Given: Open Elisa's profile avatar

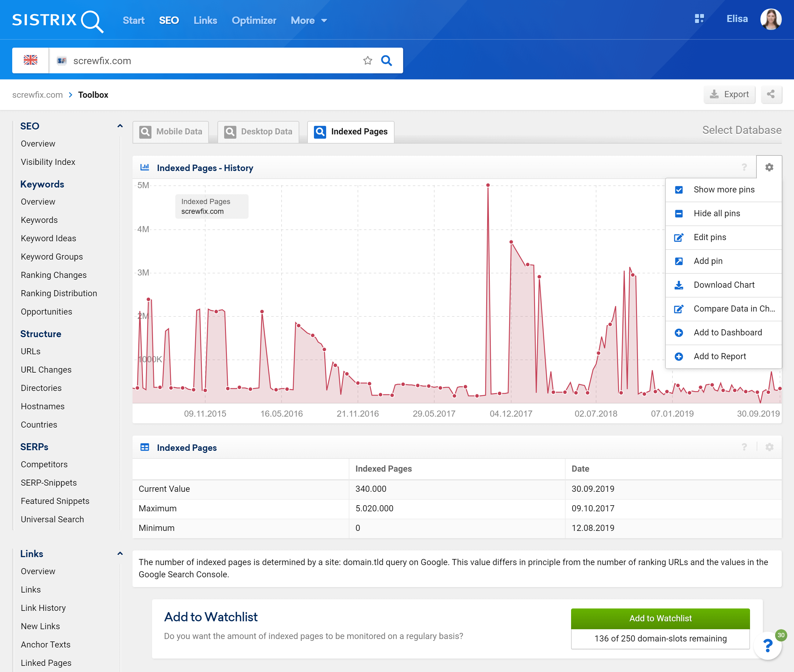Looking at the screenshot, I should tap(771, 19).
